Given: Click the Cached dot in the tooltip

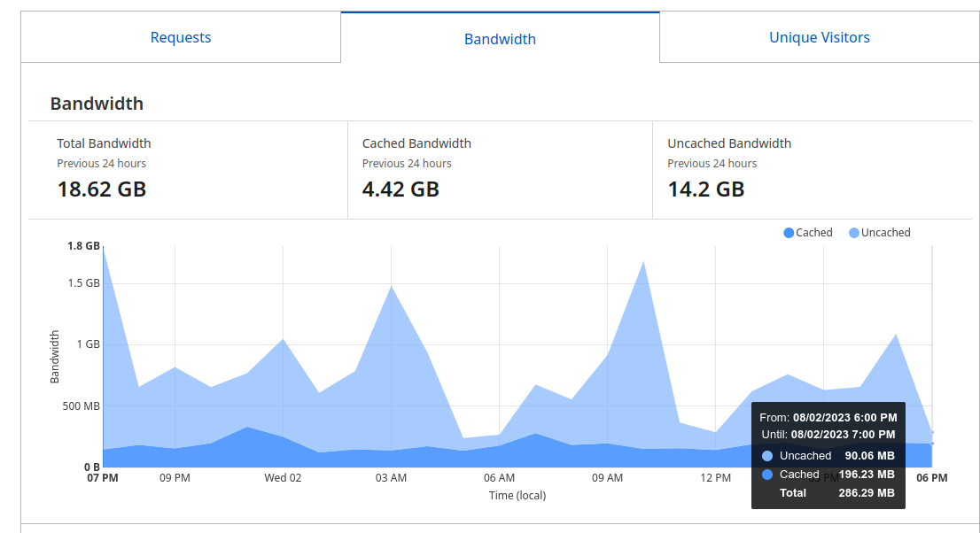Looking at the screenshot, I should coord(767,475).
